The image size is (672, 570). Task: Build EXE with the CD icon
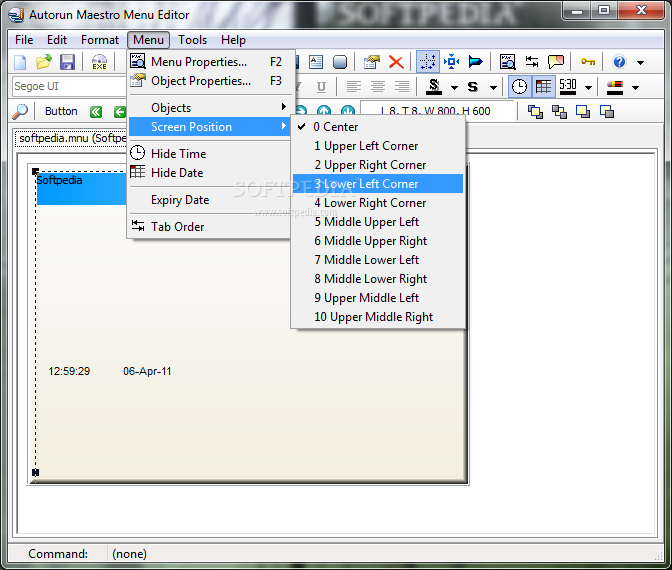click(x=99, y=62)
